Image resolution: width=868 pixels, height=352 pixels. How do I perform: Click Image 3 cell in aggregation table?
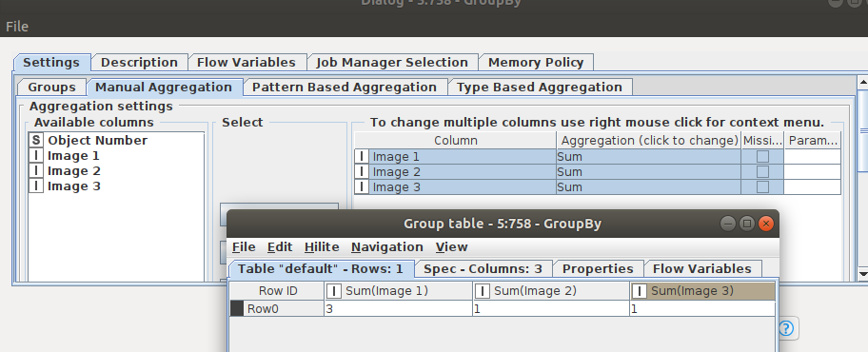point(455,187)
